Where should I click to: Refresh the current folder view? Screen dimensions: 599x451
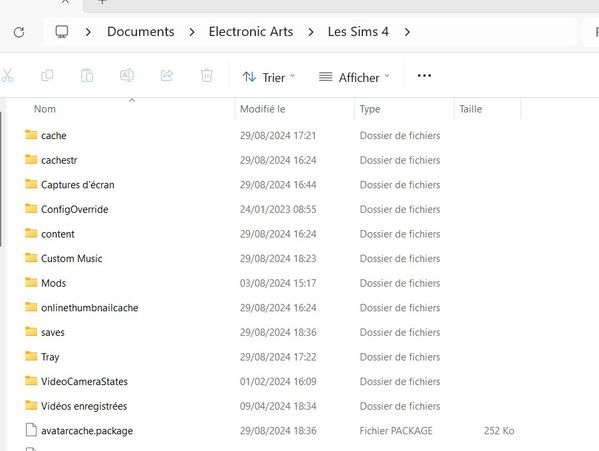pos(19,32)
